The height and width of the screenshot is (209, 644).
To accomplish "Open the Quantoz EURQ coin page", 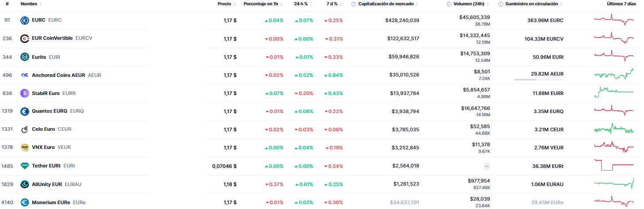I will pyautogui.click(x=50, y=111).
